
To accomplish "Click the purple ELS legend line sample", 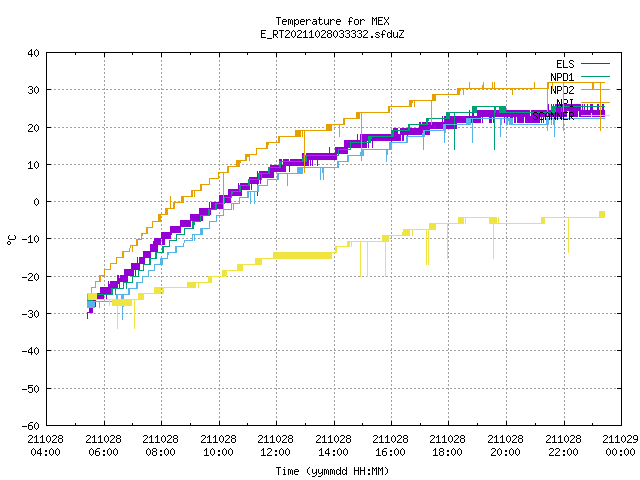I will pos(595,64).
